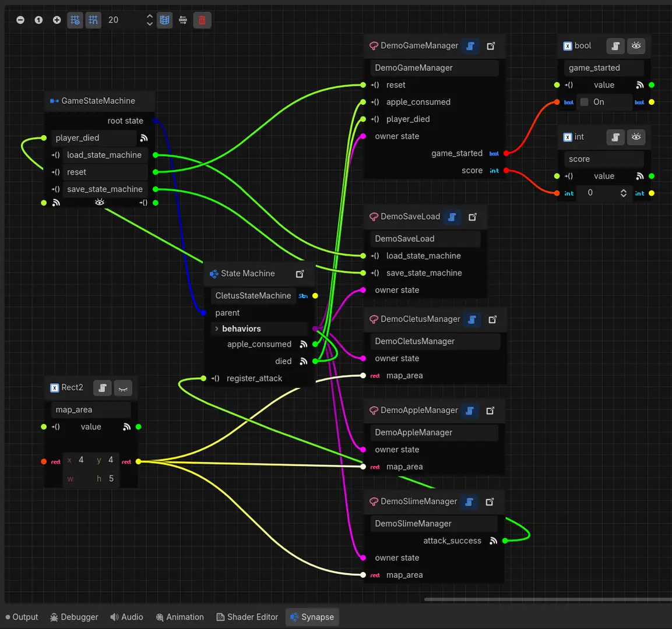Open DemoCletusManager external link icon
This screenshot has width=672, height=629.
tap(493, 319)
